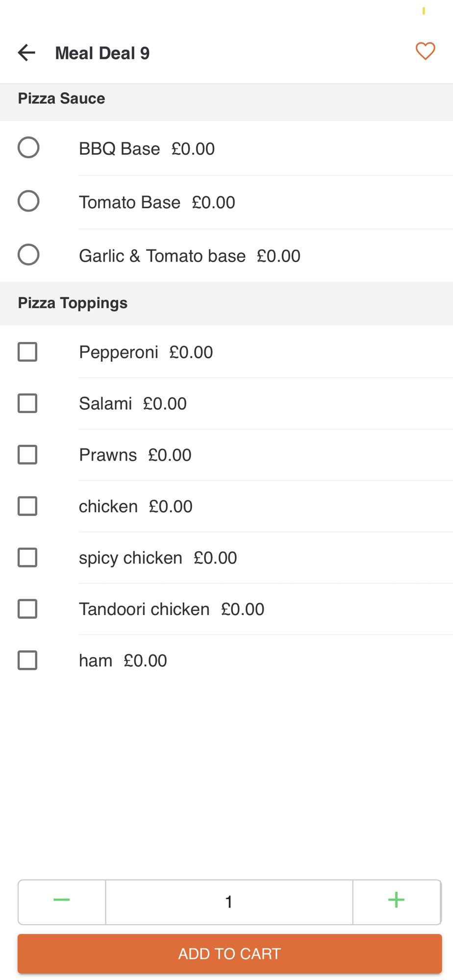Click the quantity field showing 1
This screenshot has height=980, width=453.
[229, 902]
